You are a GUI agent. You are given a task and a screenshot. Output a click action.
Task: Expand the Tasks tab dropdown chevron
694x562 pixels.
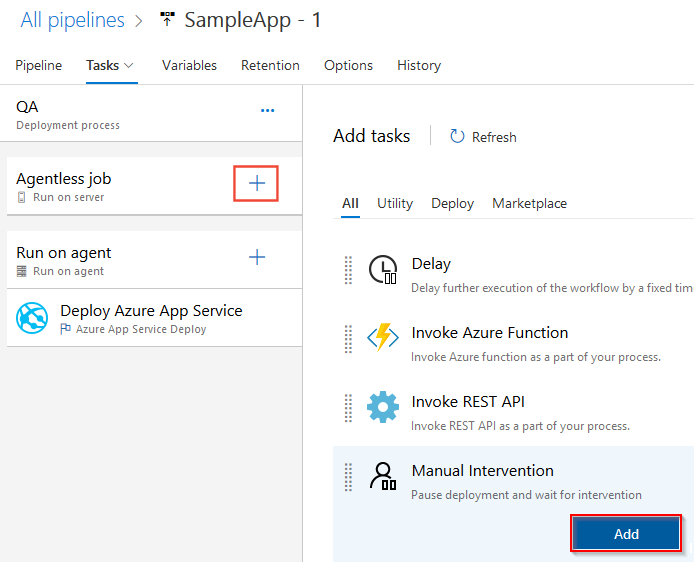[129, 66]
